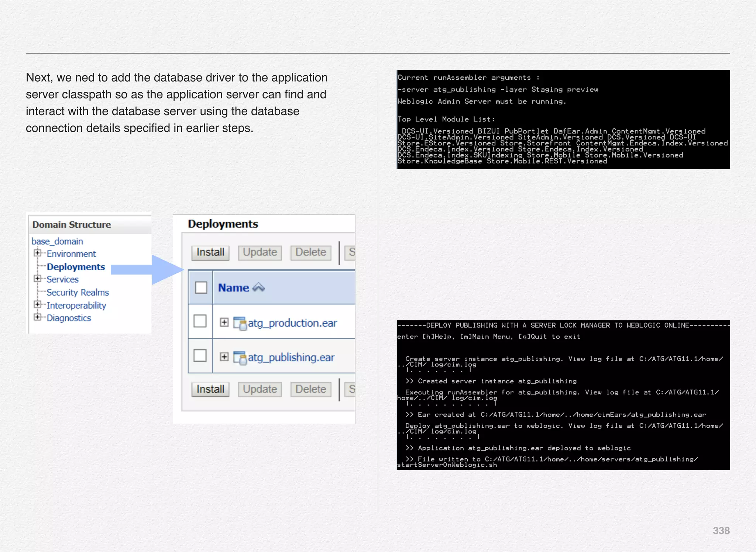
Task: Click the Name column sort arrow icon
Action: pos(259,287)
